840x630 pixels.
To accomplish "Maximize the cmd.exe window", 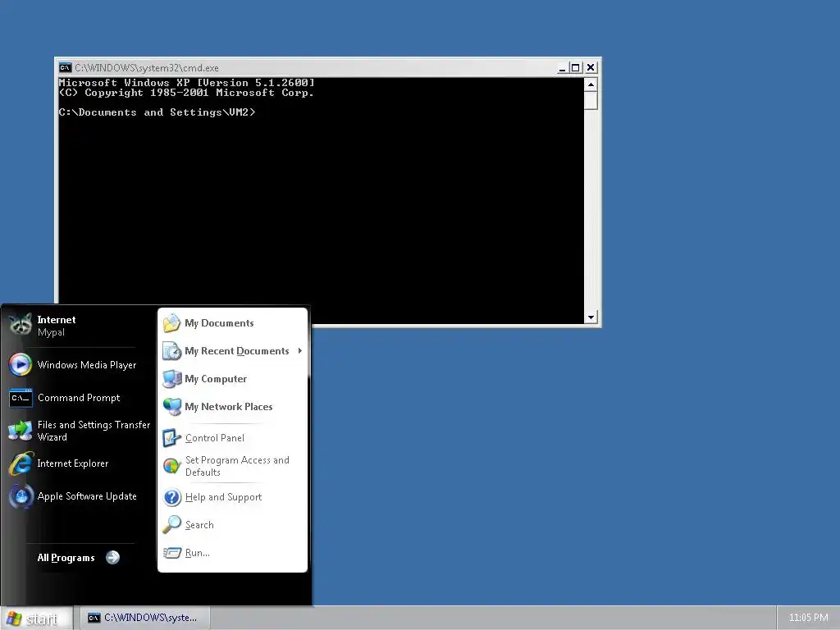I will (575, 67).
